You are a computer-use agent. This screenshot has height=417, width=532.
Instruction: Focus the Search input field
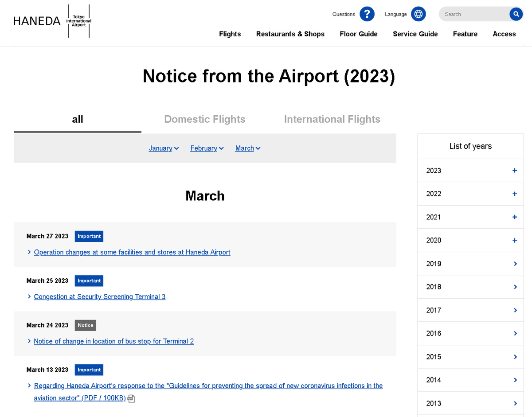click(474, 14)
